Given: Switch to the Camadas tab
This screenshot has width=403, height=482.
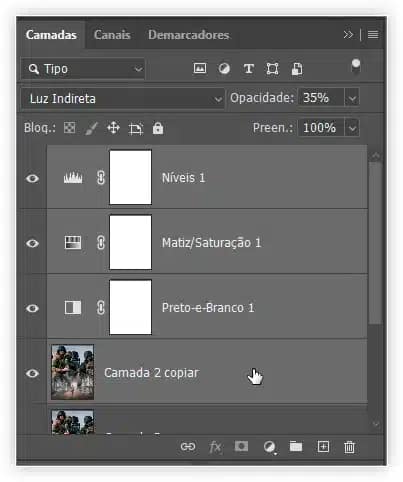Looking at the screenshot, I should (51, 35).
